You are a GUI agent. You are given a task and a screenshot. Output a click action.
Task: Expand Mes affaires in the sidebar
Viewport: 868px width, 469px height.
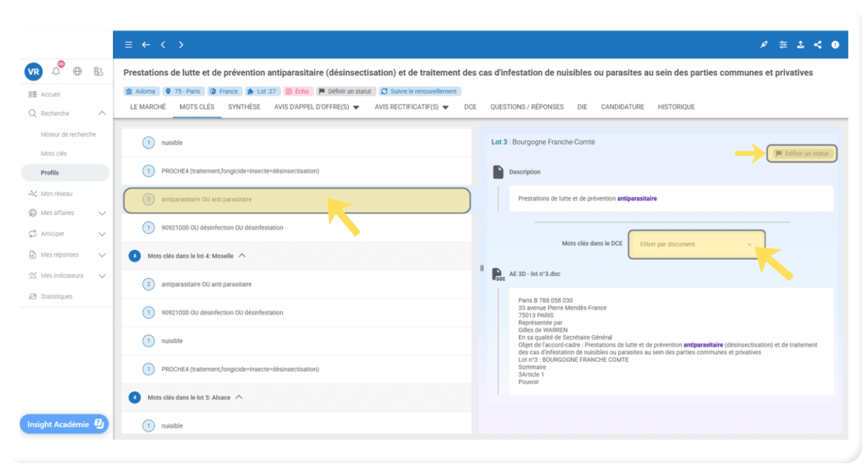[102, 213]
